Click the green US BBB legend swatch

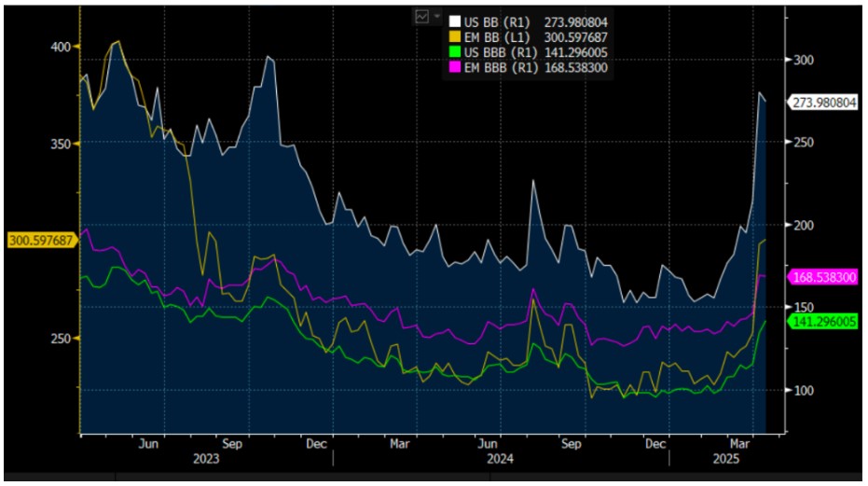tap(455, 51)
